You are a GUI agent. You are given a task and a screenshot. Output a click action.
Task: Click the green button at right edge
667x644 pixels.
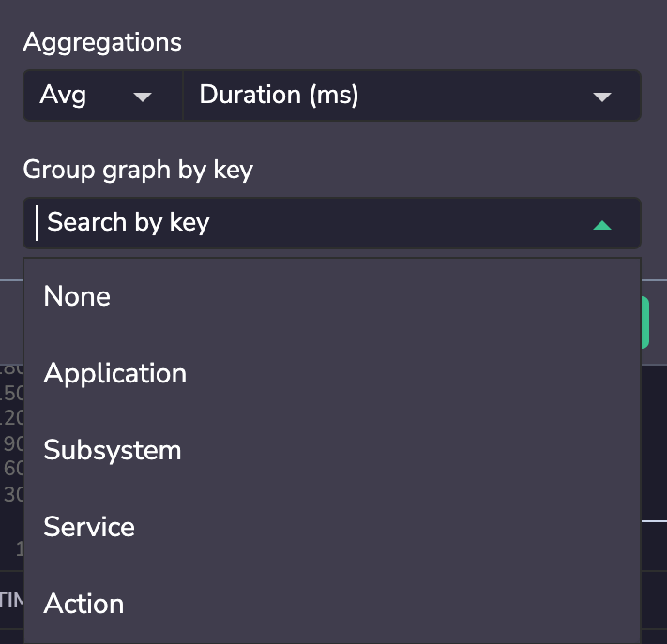644,322
